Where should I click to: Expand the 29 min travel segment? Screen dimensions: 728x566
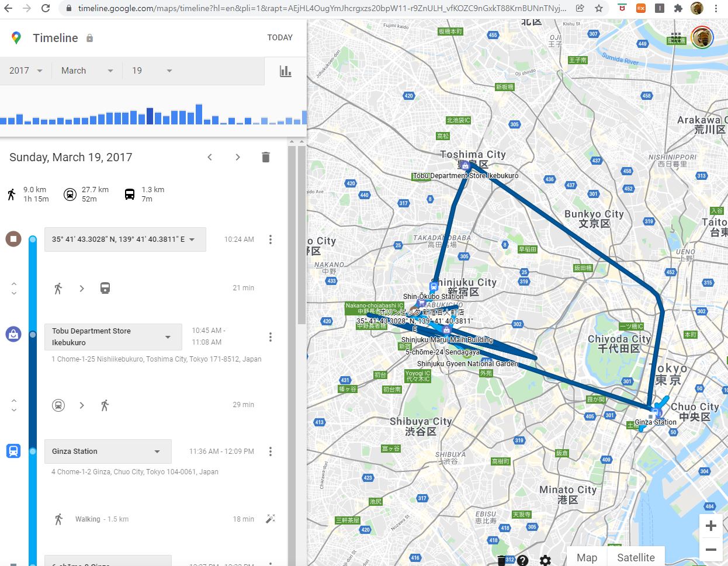click(x=14, y=405)
